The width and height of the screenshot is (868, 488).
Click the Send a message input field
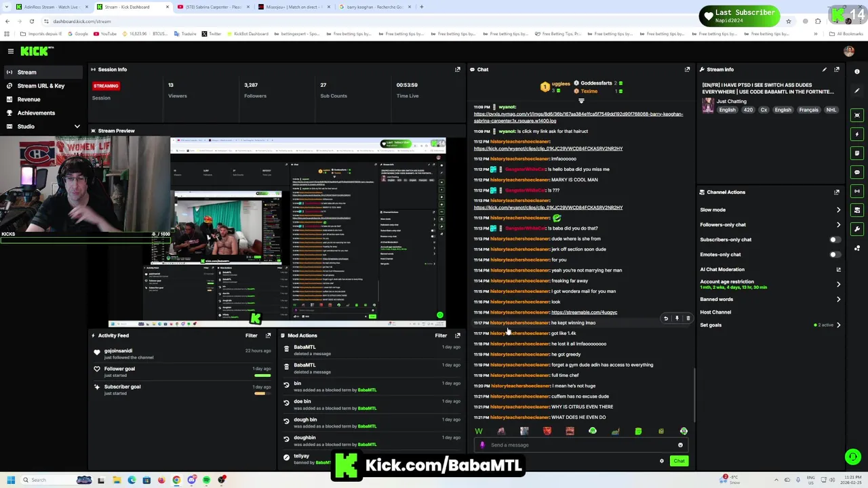tap(580, 445)
